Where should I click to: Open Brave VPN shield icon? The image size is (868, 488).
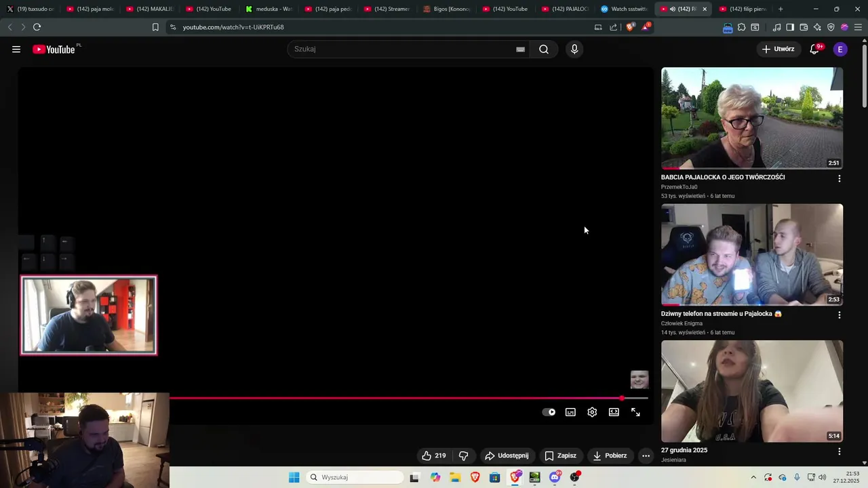[831, 27]
